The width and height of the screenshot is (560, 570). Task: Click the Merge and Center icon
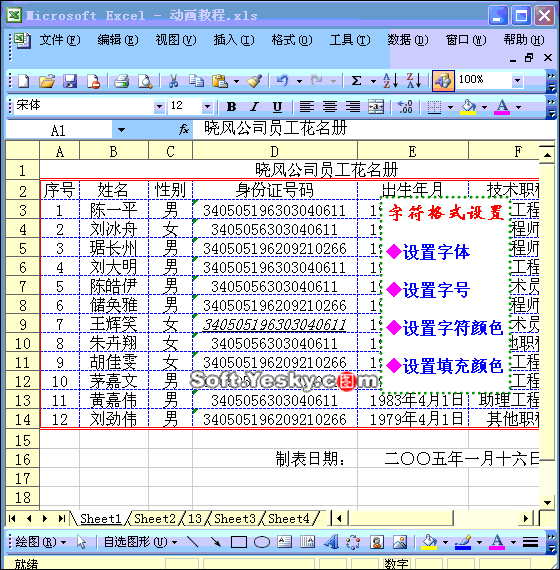click(x=376, y=107)
